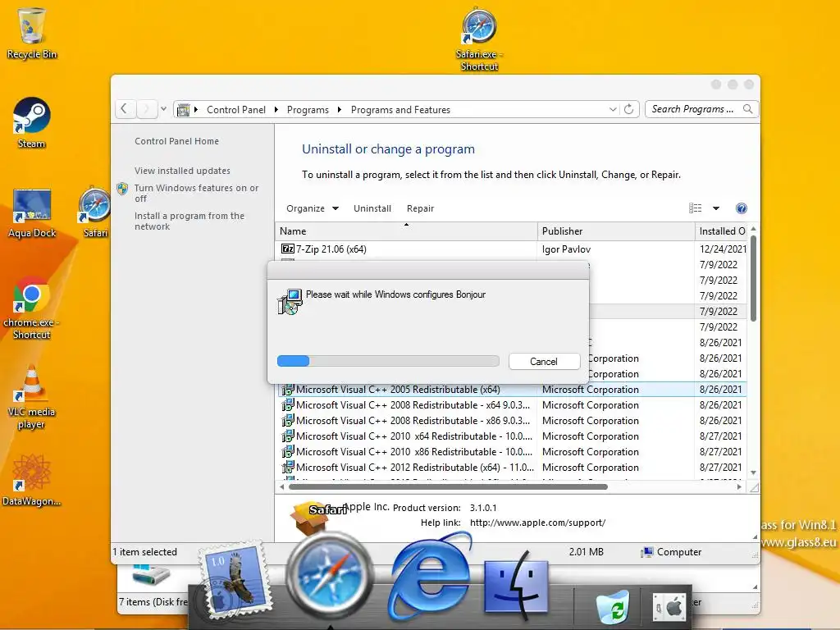Click Uninstall in the toolbar

tap(372, 208)
